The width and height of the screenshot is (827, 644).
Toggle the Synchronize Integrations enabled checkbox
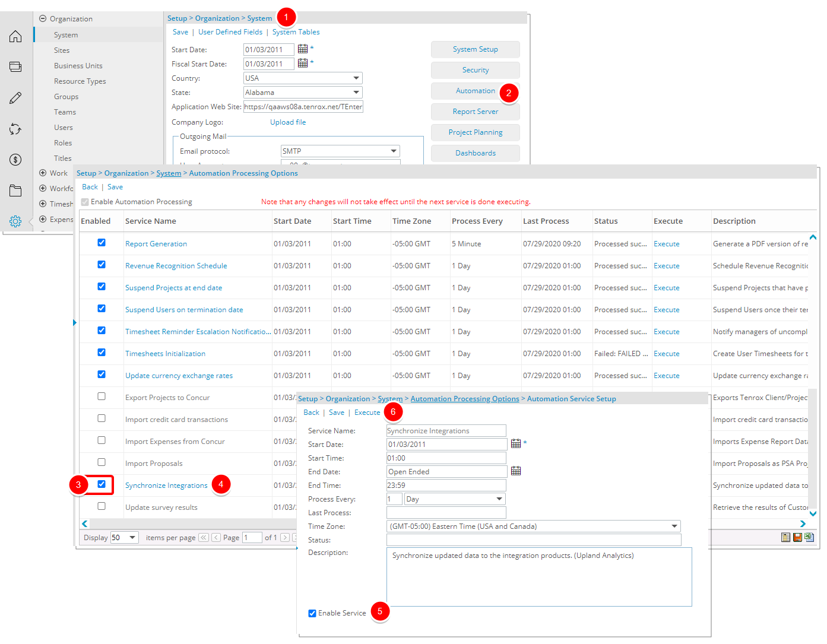point(102,484)
